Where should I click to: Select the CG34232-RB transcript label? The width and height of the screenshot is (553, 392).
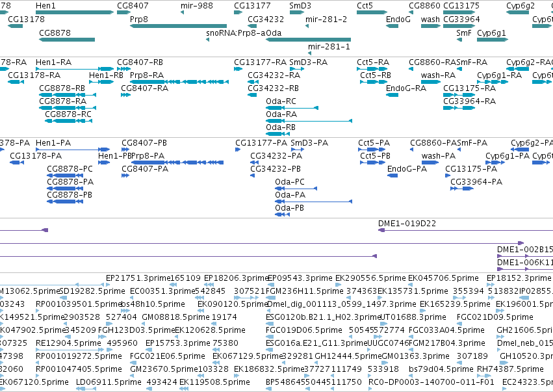pyautogui.click(x=273, y=88)
